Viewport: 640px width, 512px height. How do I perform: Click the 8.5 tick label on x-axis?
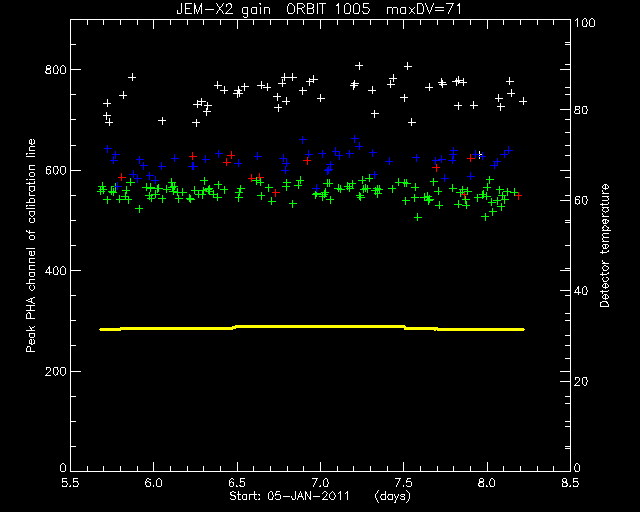click(x=570, y=483)
